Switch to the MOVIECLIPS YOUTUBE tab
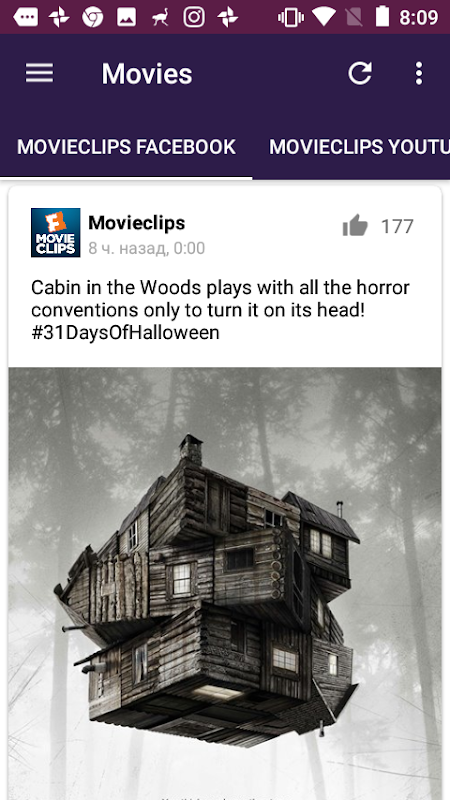Viewport: 450px width, 800px height. point(359,147)
